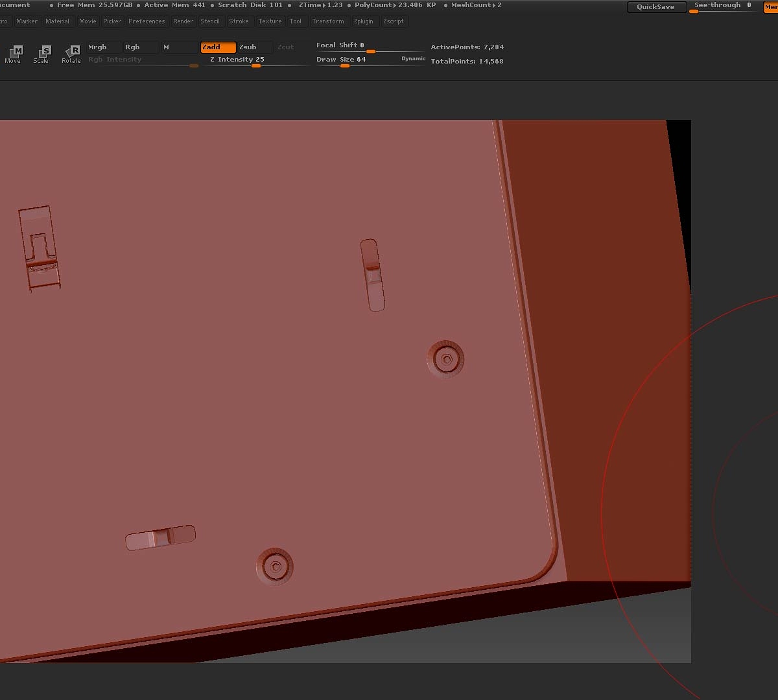Image resolution: width=778 pixels, height=700 pixels.
Task: Open the Preferences menu
Action: click(147, 21)
